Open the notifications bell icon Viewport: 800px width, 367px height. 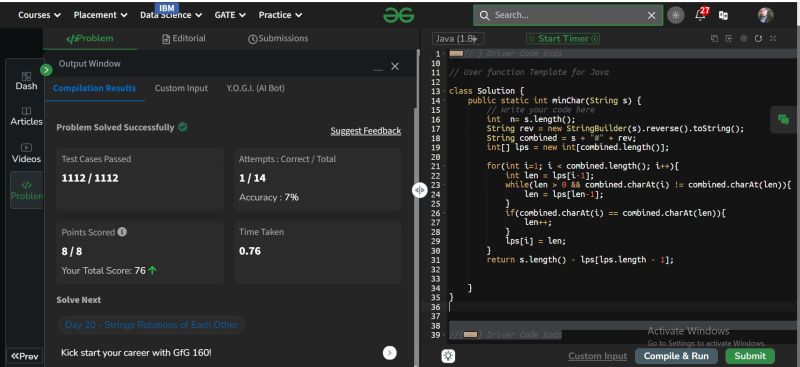(x=701, y=15)
